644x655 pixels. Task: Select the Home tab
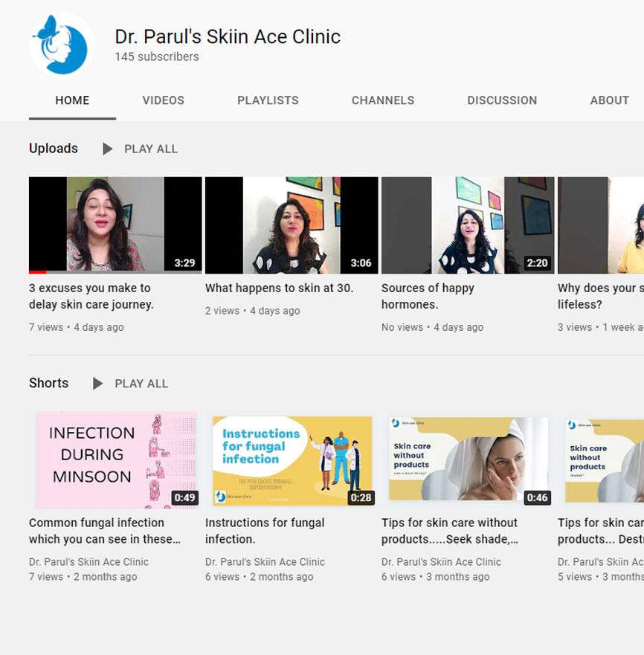pyautogui.click(x=72, y=100)
